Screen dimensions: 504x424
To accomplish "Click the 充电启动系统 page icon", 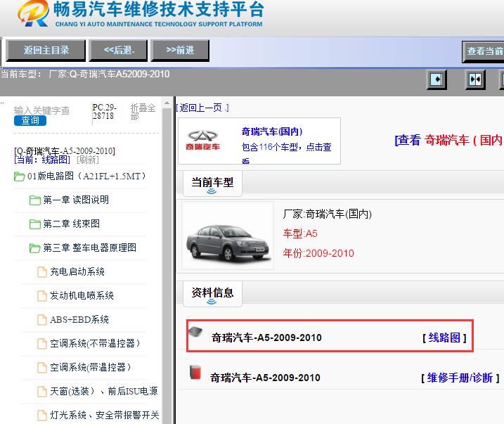I will tap(41, 272).
